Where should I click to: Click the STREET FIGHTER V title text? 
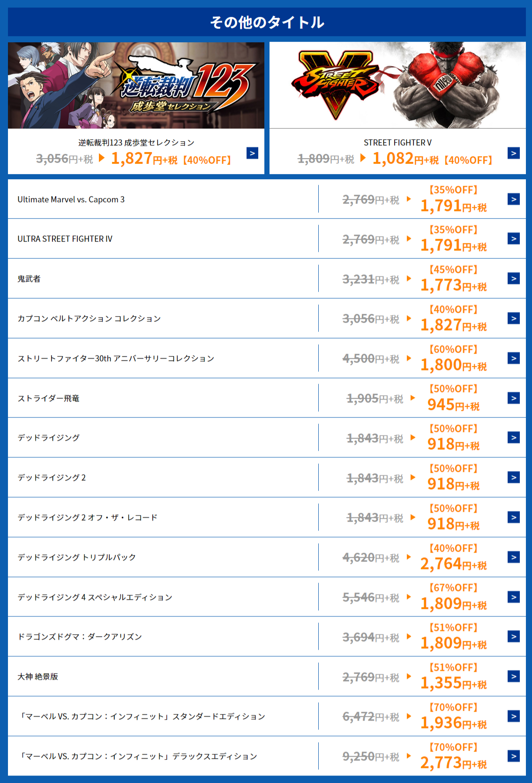(397, 143)
